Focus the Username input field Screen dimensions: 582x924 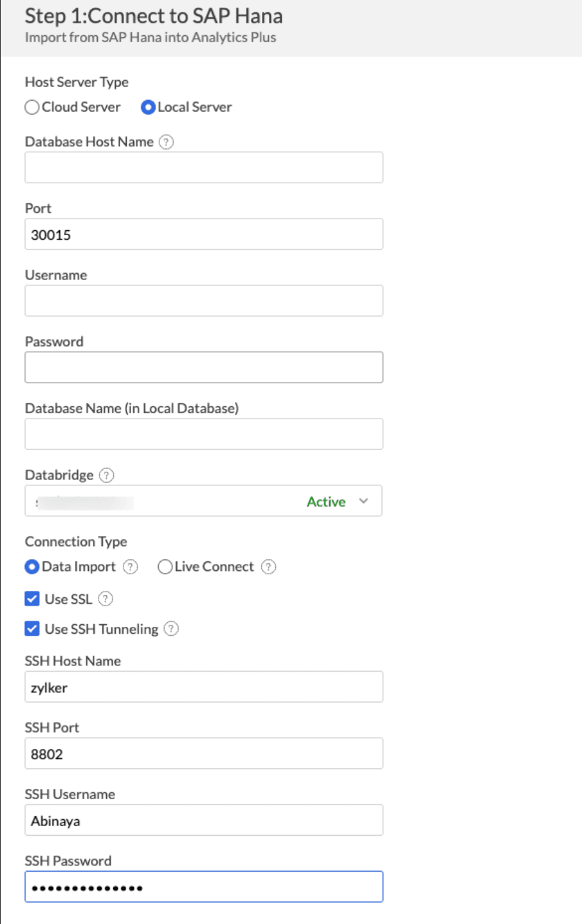(x=203, y=301)
